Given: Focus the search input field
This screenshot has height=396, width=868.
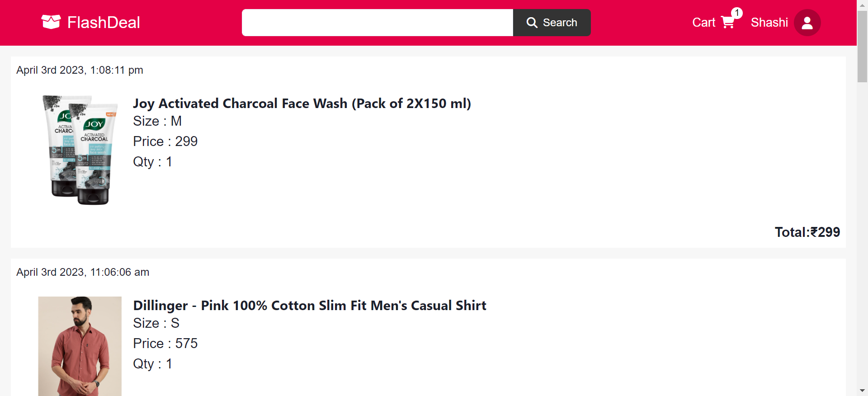Looking at the screenshot, I should coord(377,23).
